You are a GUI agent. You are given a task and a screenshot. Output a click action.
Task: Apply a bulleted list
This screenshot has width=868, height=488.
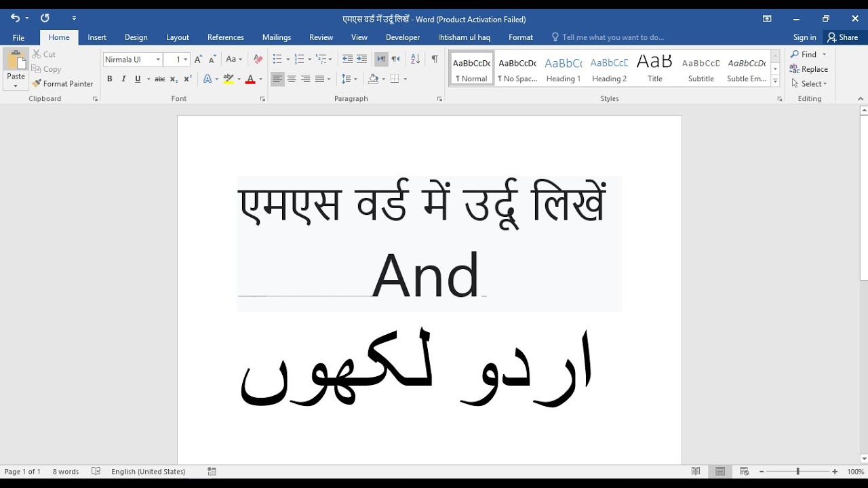(x=277, y=60)
